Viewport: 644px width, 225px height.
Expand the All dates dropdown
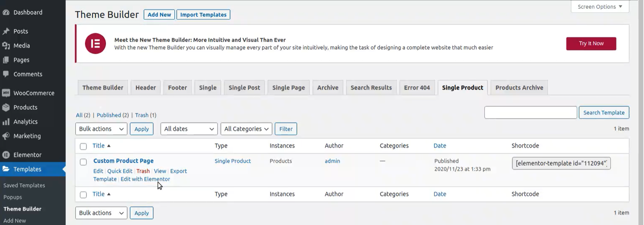(189, 129)
